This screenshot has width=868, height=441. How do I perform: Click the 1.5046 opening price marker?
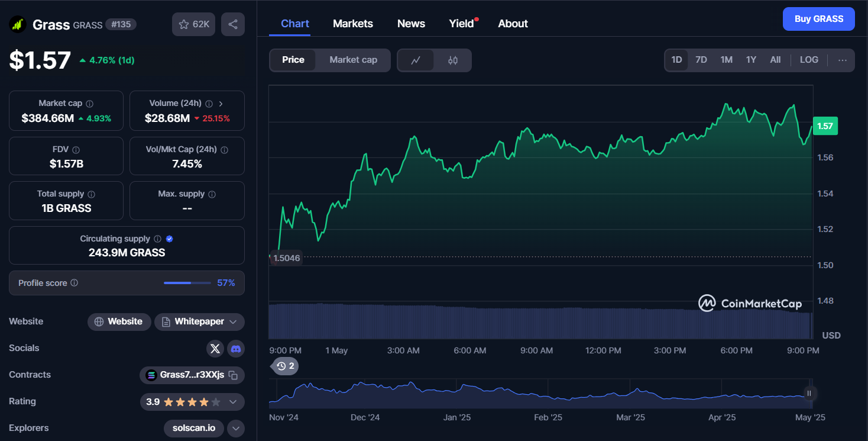coord(286,258)
